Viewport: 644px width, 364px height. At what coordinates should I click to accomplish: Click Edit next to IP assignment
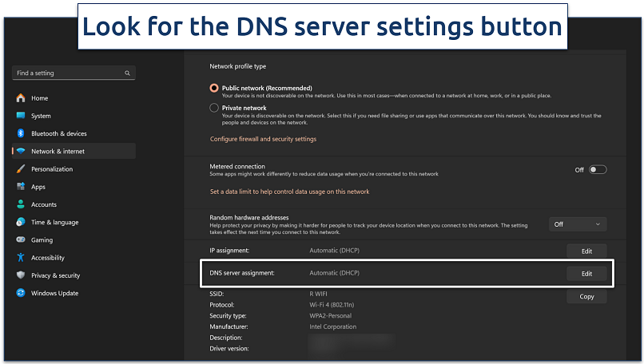point(586,251)
